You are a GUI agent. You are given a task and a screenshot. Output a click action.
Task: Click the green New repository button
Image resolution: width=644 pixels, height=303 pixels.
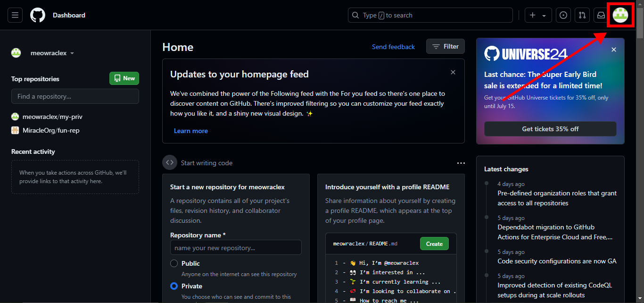tap(124, 78)
